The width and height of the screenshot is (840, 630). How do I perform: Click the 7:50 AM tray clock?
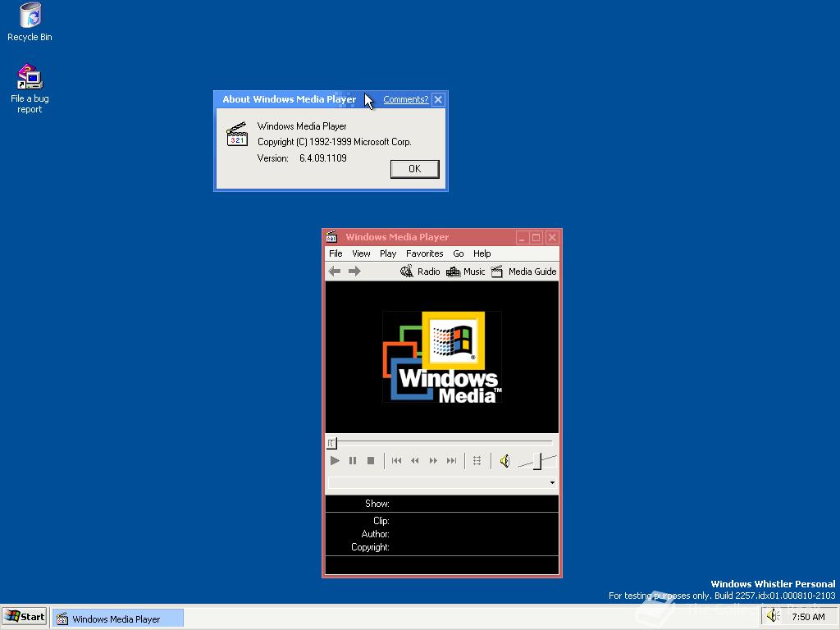click(x=808, y=617)
